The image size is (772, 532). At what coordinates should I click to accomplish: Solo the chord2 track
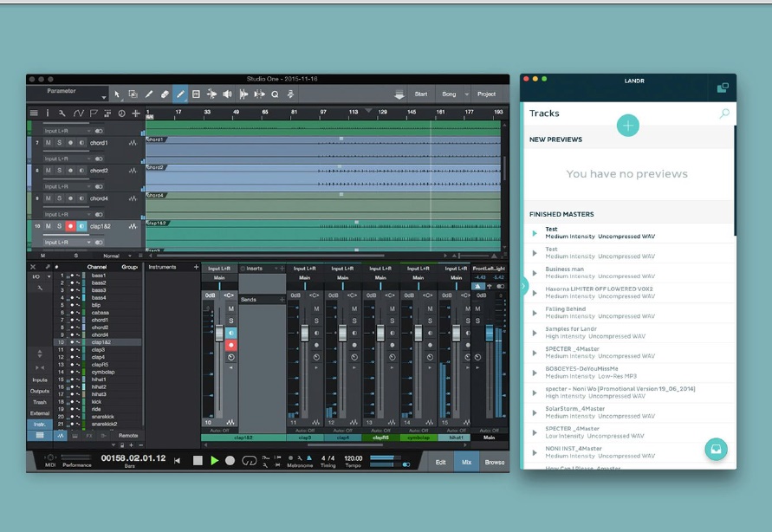[59, 171]
